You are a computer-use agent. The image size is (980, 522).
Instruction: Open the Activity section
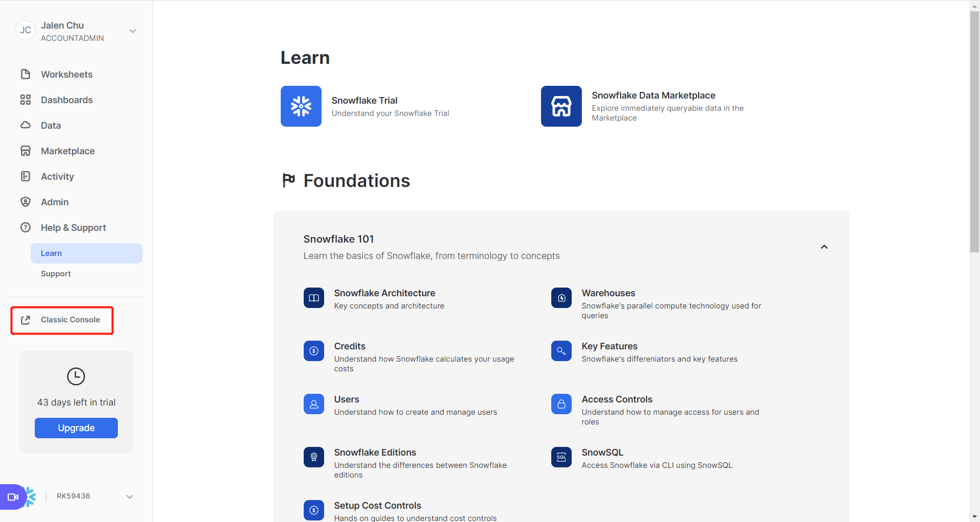(57, 176)
